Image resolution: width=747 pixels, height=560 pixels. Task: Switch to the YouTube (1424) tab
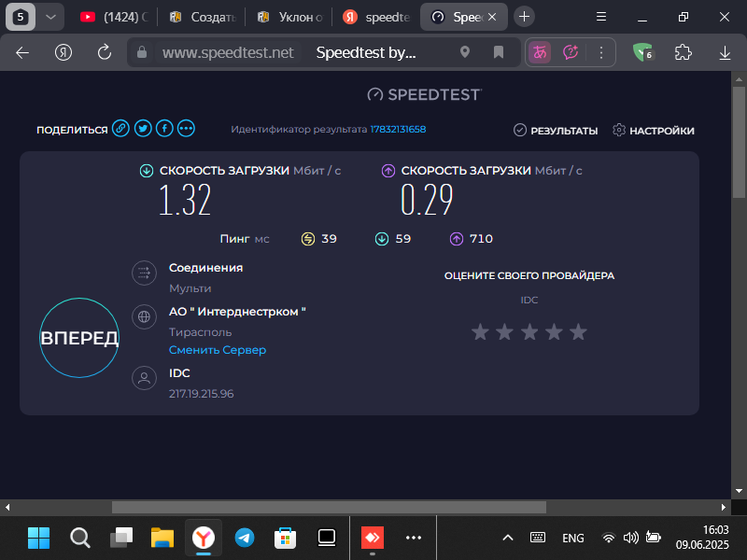pos(114,17)
